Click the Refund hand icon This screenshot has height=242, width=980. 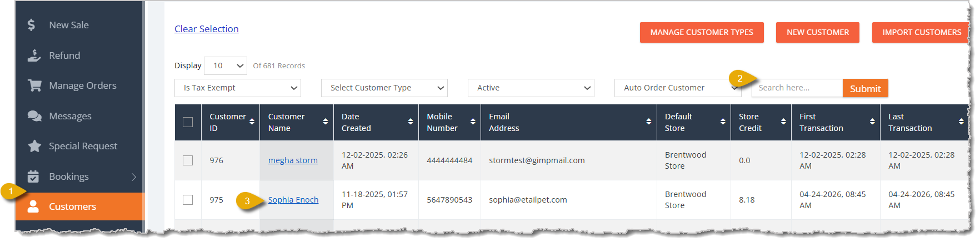point(34,56)
